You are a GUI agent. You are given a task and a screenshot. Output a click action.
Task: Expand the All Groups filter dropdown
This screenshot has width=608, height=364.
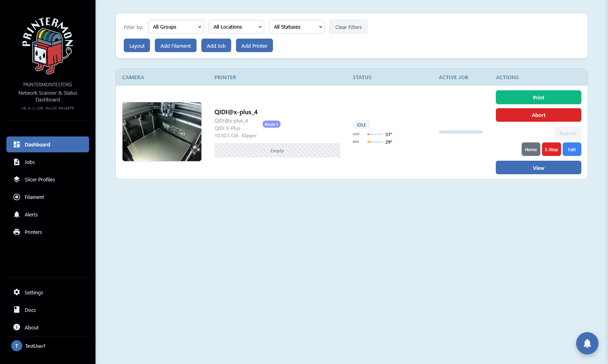click(x=175, y=27)
